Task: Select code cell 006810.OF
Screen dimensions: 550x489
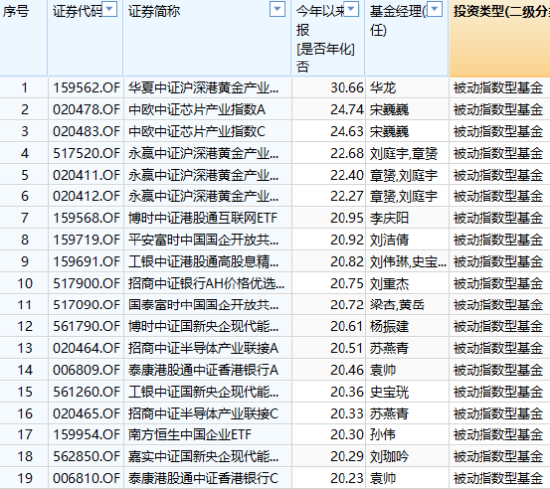Action: pos(86,478)
